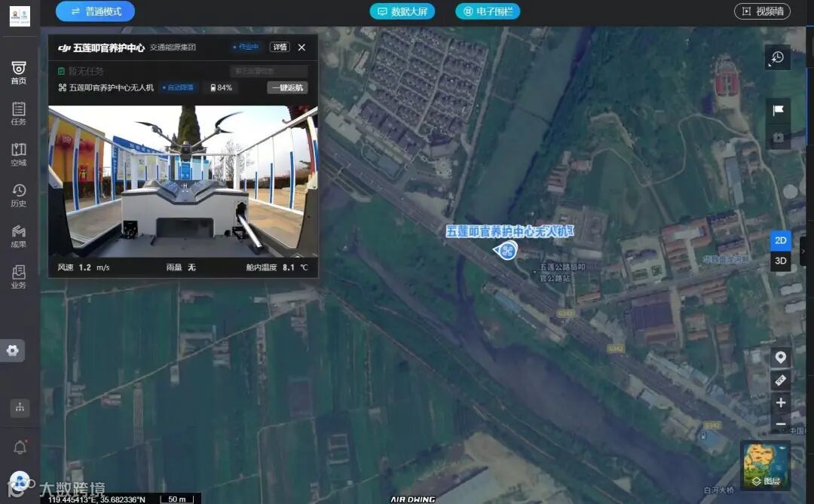This screenshot has height=504, width=814.
Task: Switch mode via 普通模式 button
Action: [x=95, y=11]
